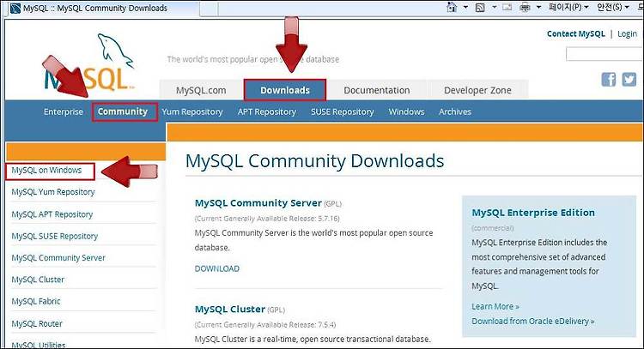The image size is (644, 349).
Task: Click the Login link
Action: [x=627, y=34]
